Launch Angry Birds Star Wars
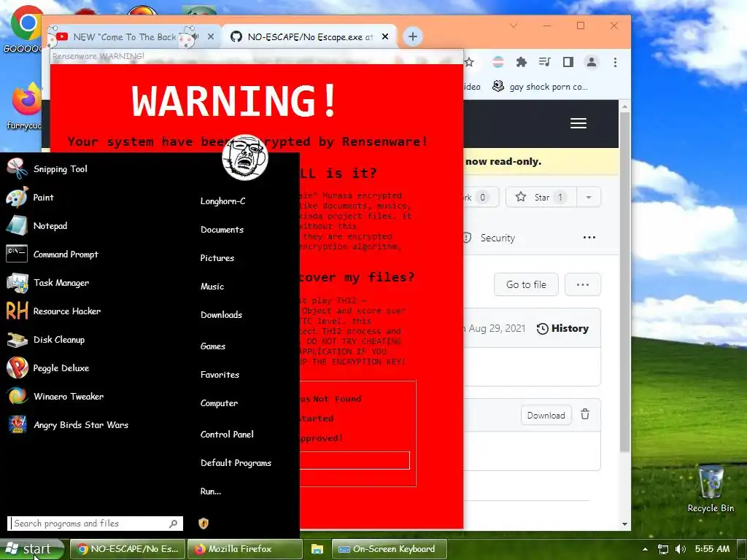 click(67, 425)
